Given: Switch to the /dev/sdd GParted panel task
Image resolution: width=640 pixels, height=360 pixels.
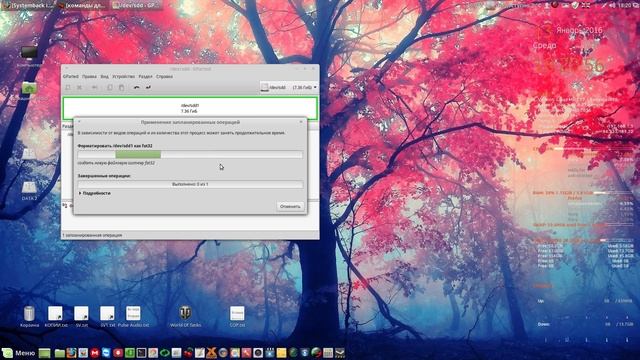Looking at the screenshot, I should tap(136, 5).
